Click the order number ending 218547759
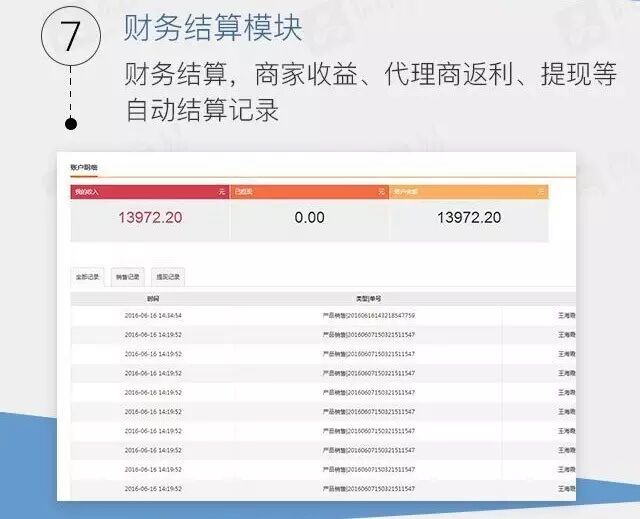This screenshot has width=640, height=519. tap(369, 315)
